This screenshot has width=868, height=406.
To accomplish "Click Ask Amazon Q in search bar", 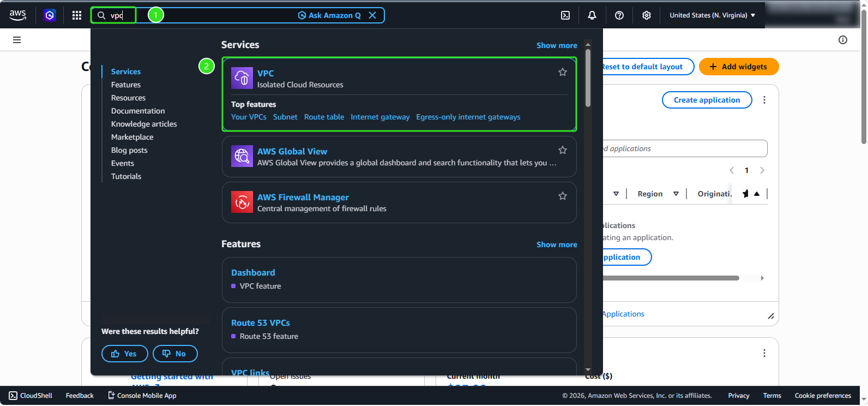I will point(329,15).
